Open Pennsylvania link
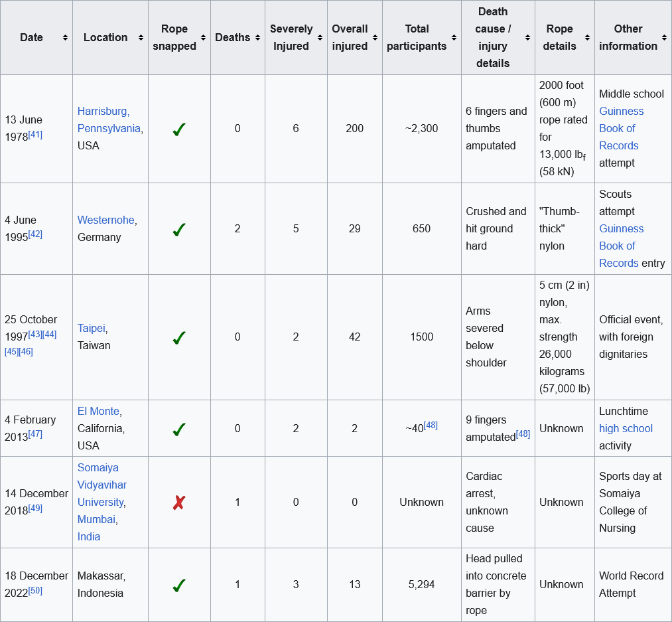This screenshot has height=622, width=672. click(x=109, y=128)
